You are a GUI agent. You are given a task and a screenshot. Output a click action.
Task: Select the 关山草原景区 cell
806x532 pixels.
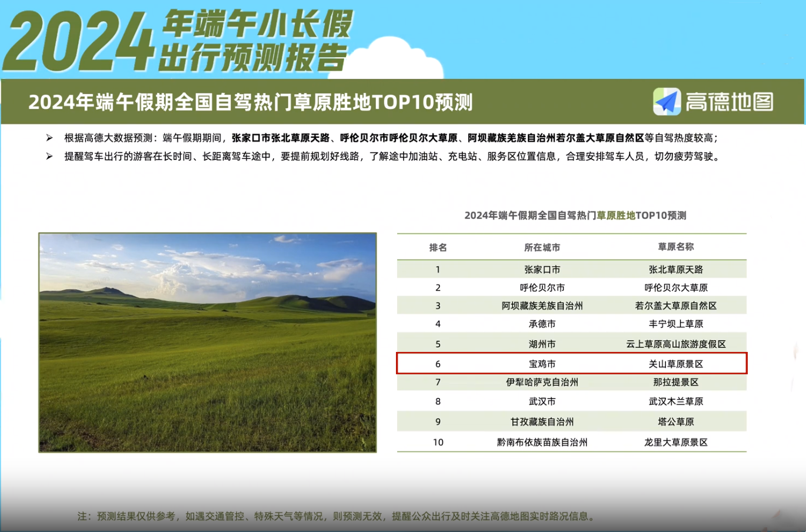(x=676, y=364)
